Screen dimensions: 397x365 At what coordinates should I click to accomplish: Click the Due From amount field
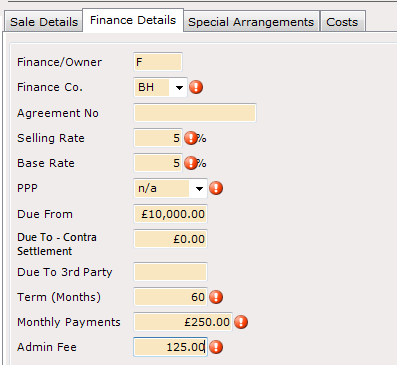(x=170, y=214)
